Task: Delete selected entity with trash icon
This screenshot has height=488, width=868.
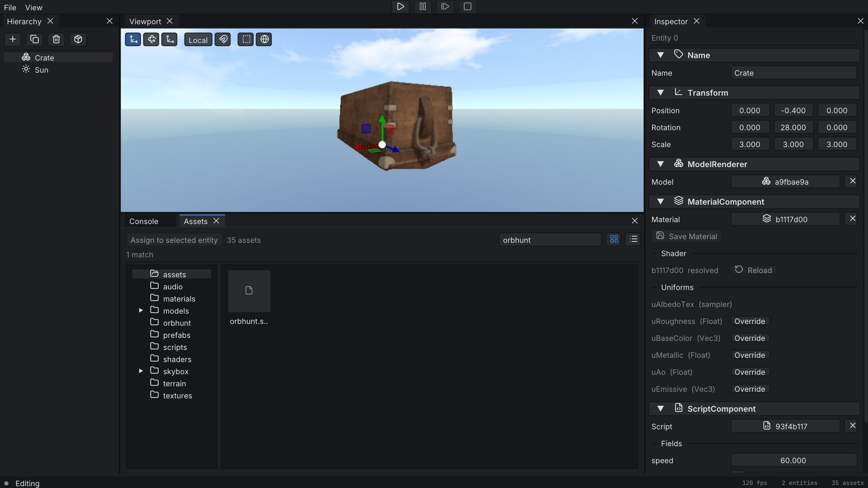Action: click(x=56, y=39)
